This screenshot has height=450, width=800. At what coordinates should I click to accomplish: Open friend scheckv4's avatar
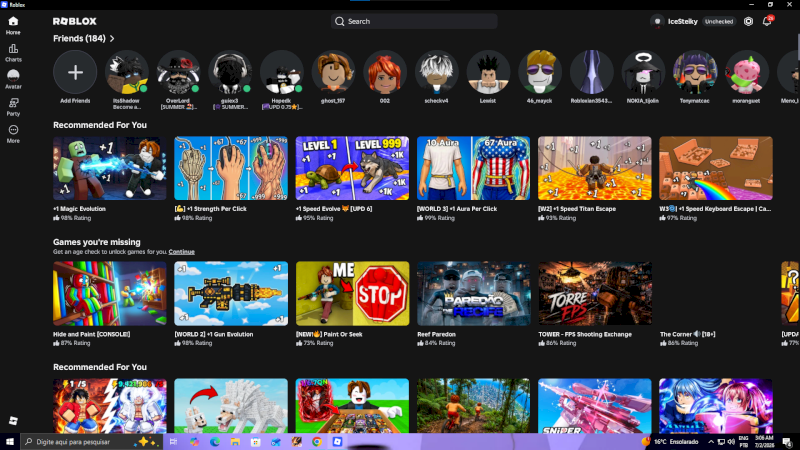pyautogui.click(x=436, y=72)
